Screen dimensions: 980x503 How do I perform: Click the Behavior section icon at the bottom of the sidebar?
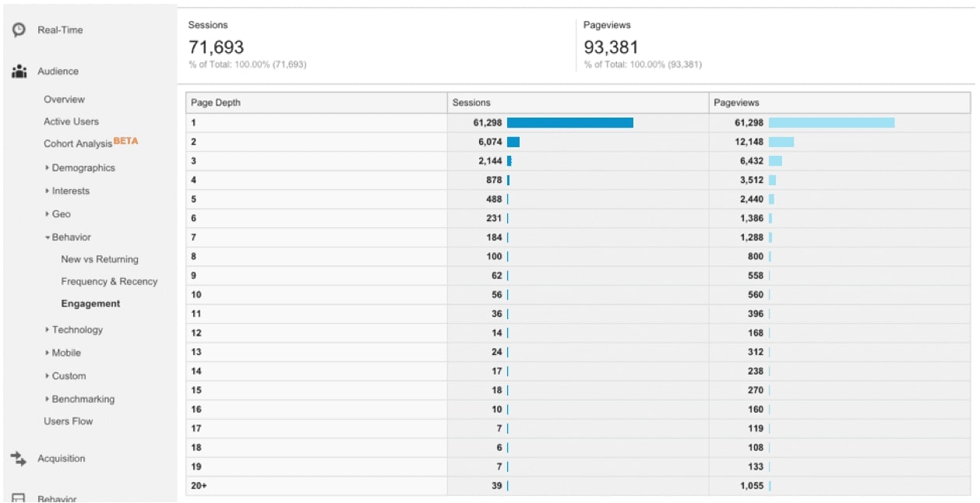pyautogui.click(x=19, y=498)
